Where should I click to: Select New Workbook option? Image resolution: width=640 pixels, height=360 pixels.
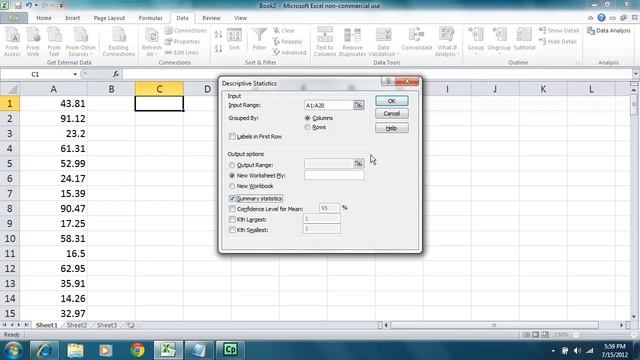(232, 186)
